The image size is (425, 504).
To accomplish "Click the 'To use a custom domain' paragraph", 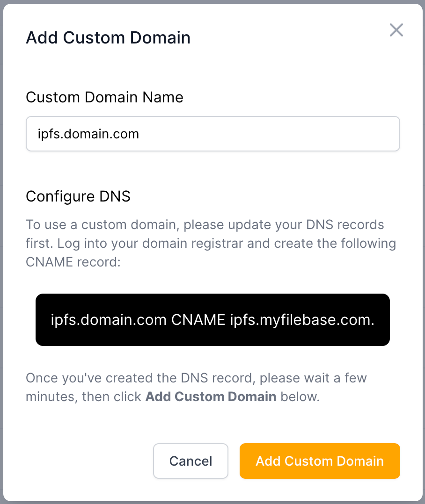I will (x=211, y=243).
